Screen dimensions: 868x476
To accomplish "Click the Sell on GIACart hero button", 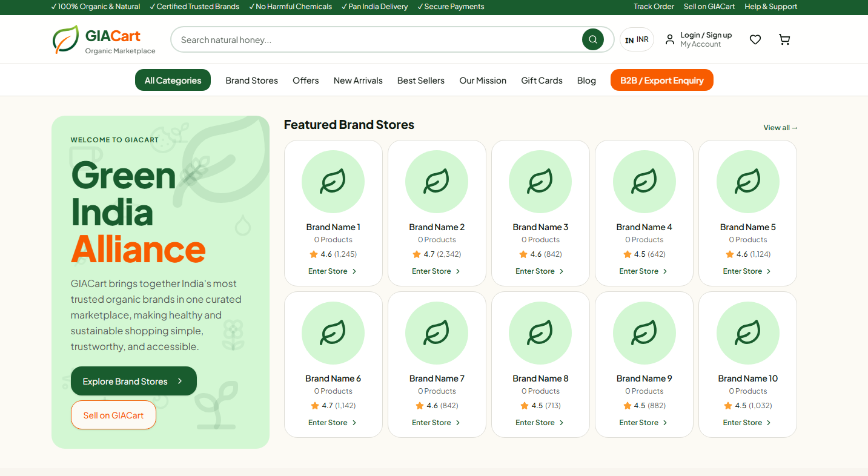I will [x=113, y=415].
